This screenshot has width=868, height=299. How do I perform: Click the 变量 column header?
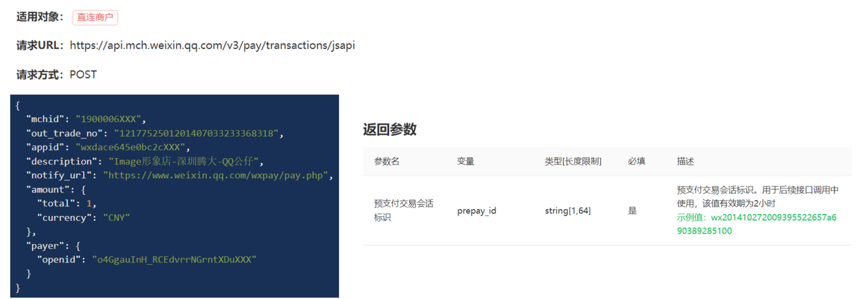[465, 161]
